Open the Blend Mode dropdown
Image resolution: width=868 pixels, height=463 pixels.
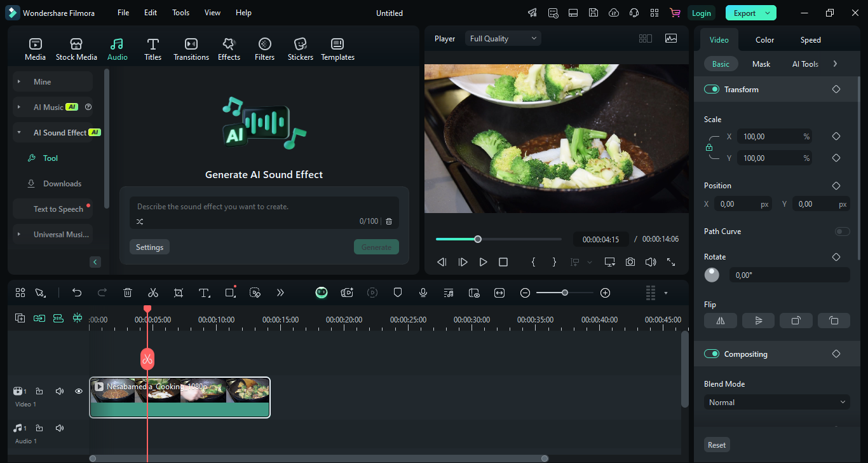(776, 403)
